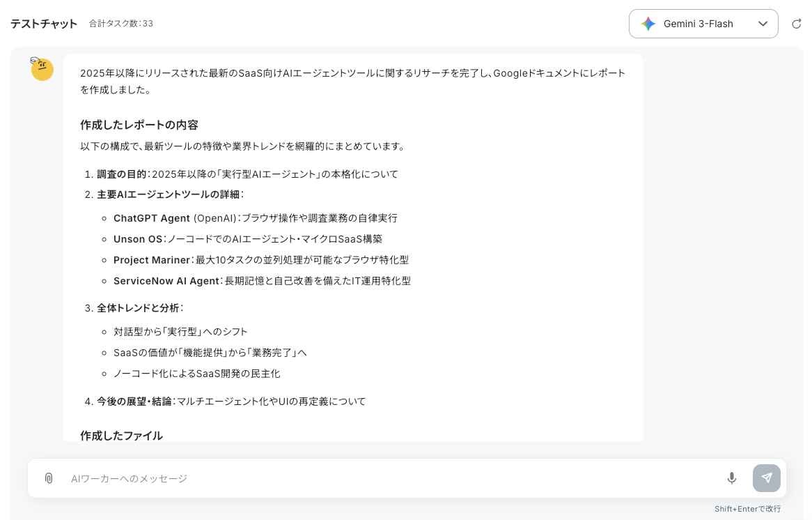Click the Gemini sparkle logo icon
The width and height of the screenshot is (812, 520).
(648, 24)
